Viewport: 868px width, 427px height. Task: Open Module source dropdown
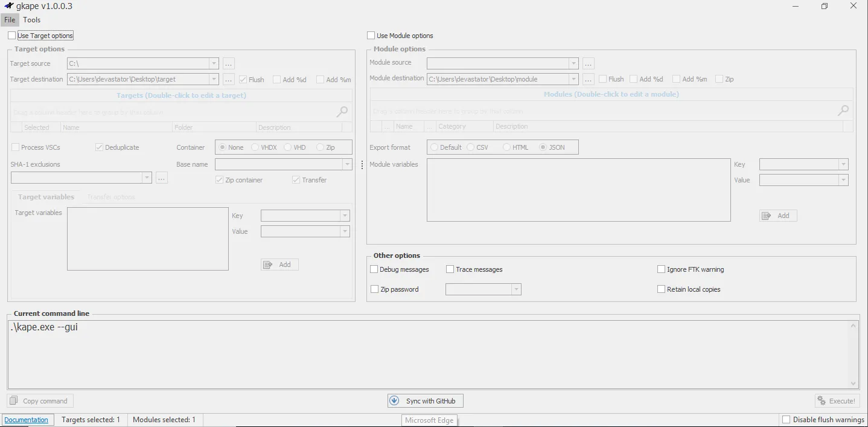573,63
